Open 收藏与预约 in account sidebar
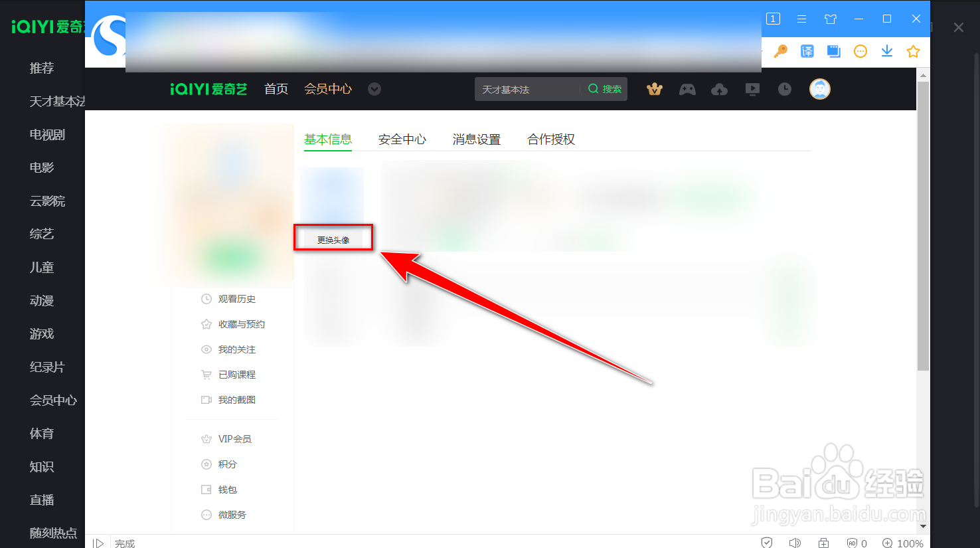980x548 pixels. 233,324
